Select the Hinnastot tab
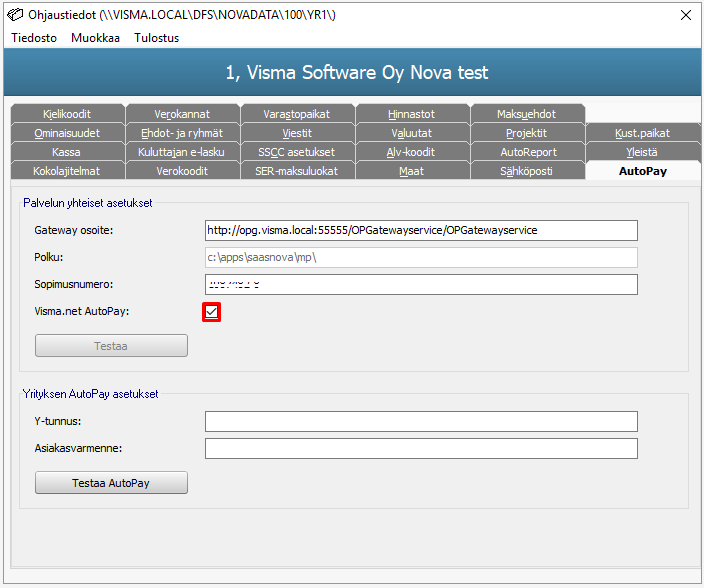 tap(412, 114)
